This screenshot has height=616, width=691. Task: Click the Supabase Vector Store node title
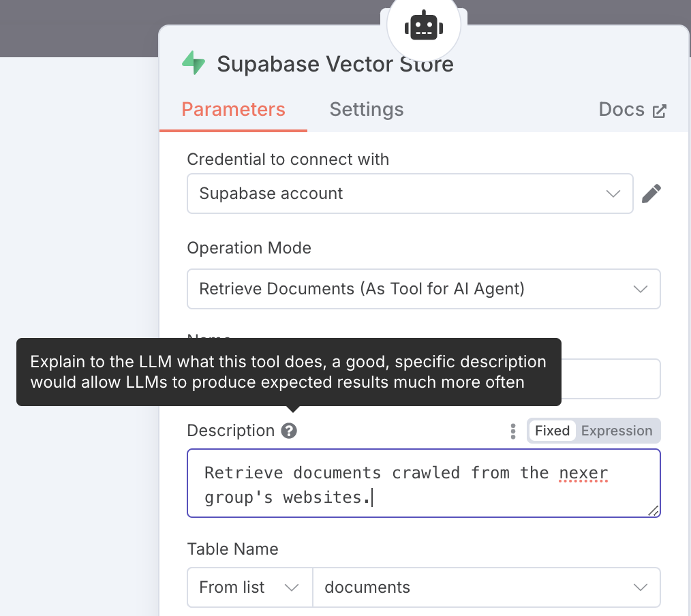(x=335, y=64)
